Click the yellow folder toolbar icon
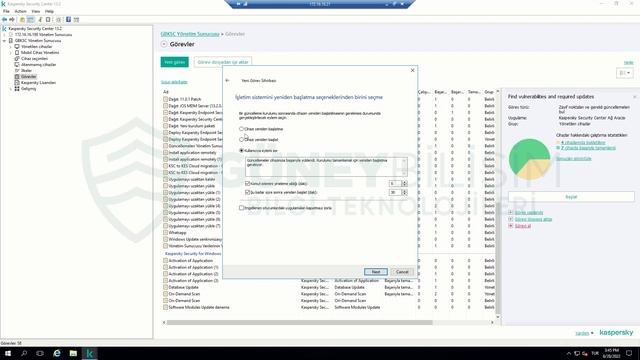640x360 pixels. (22, 19)
